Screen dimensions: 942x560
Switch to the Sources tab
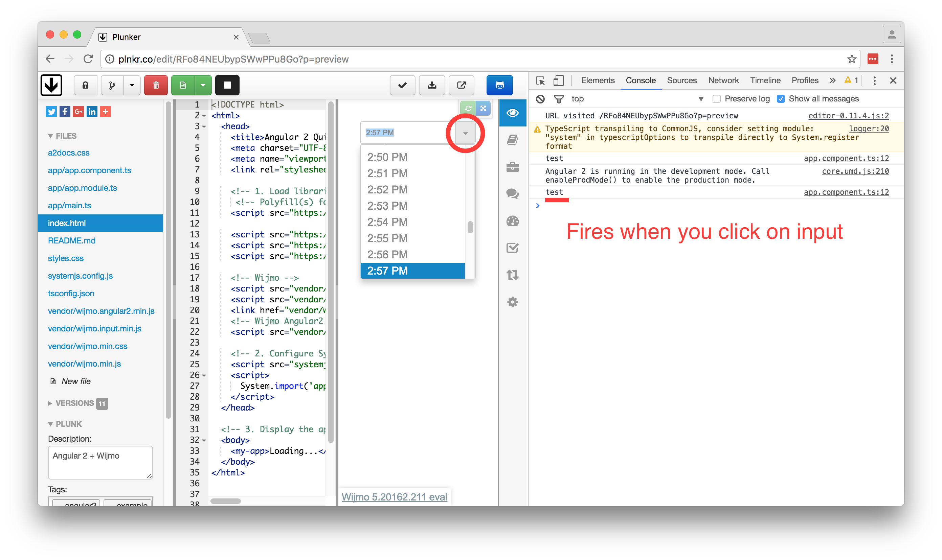click(x=681, y=80)
